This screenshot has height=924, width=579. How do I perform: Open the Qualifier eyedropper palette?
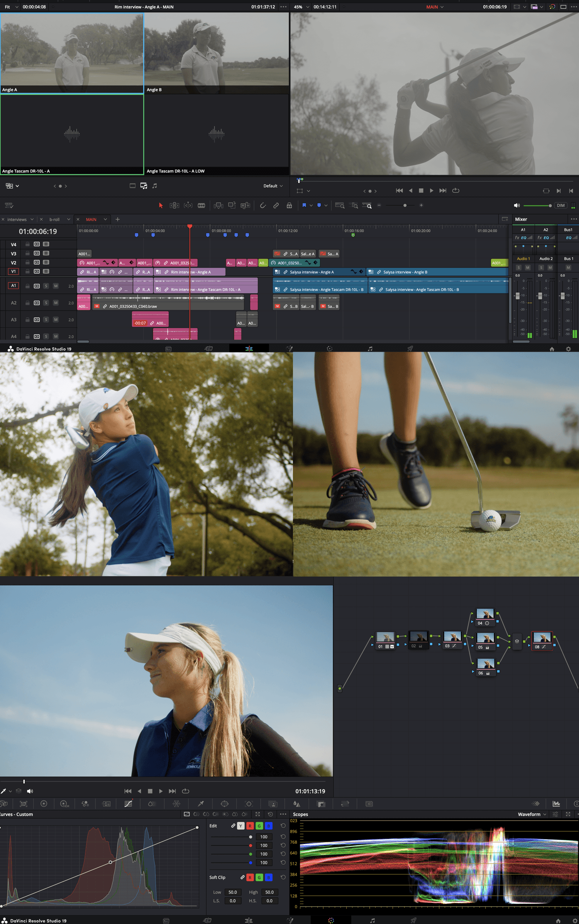(x=201, y=804)
